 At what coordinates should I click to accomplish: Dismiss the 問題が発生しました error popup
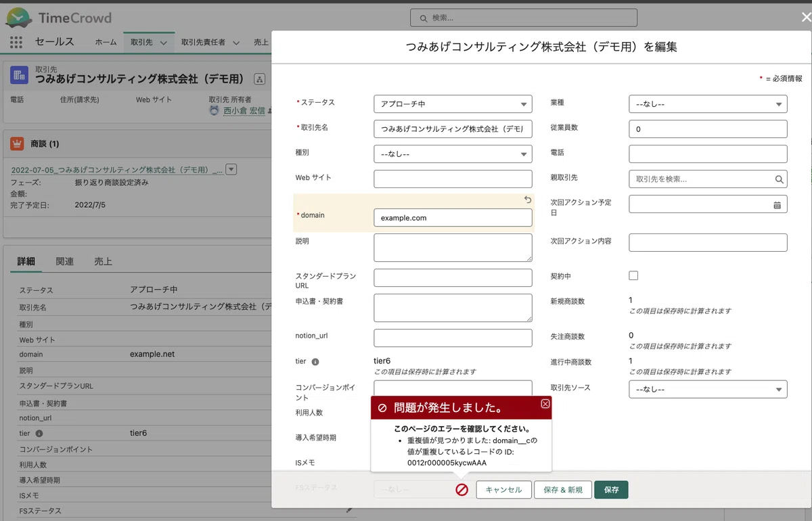545,404
